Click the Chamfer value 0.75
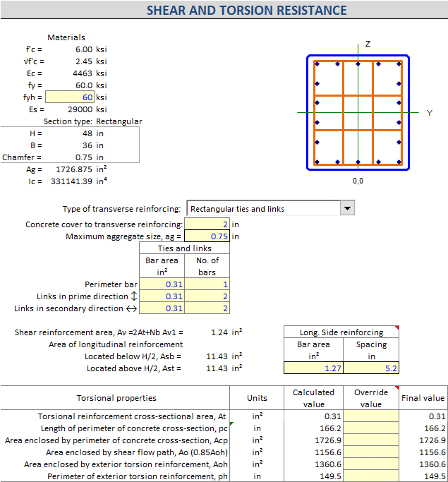 (84, 157)
